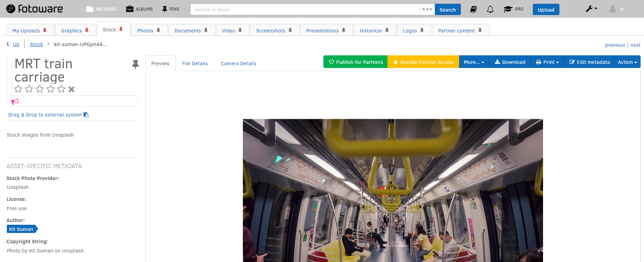Screen dimensions: 644x262
Task: Switch to File Details tab
Action: pos(195,64)
